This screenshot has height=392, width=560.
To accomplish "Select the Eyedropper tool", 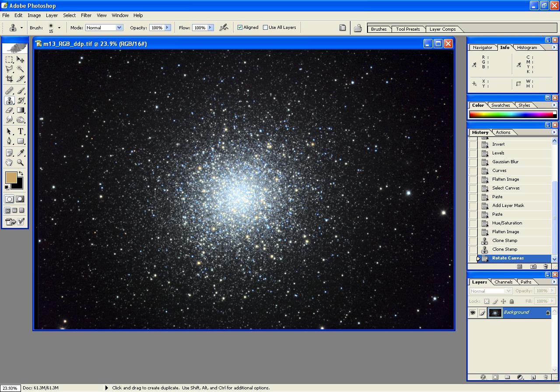I will pyautogui.click(x=21, y=153).
